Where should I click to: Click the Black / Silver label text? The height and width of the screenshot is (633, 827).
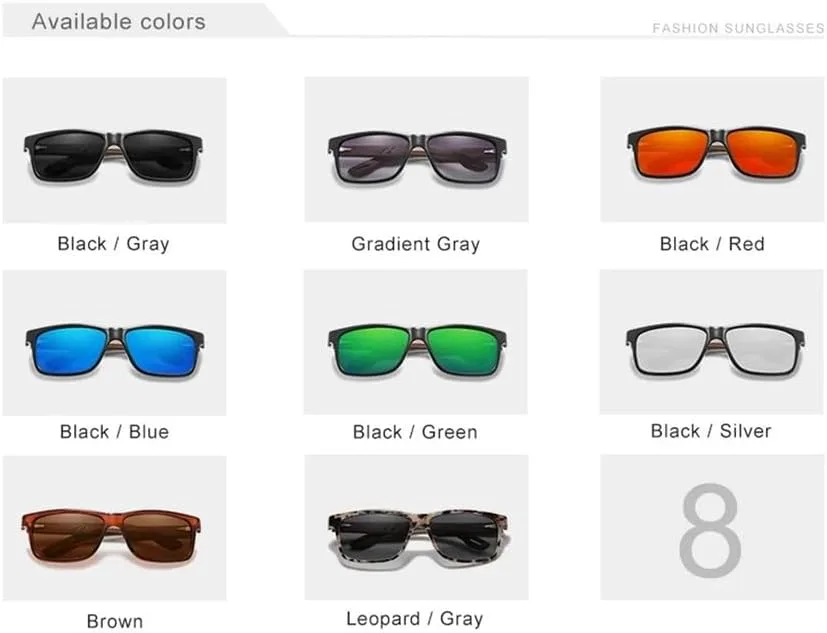click(x=711, y=431)
